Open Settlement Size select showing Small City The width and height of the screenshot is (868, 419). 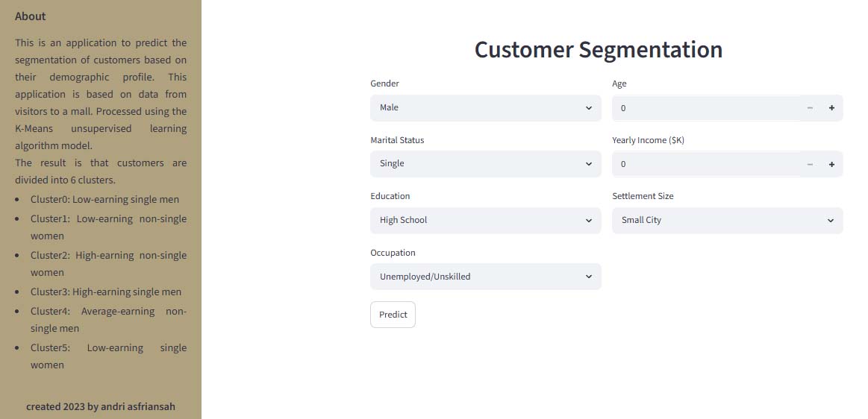(728, 221)
